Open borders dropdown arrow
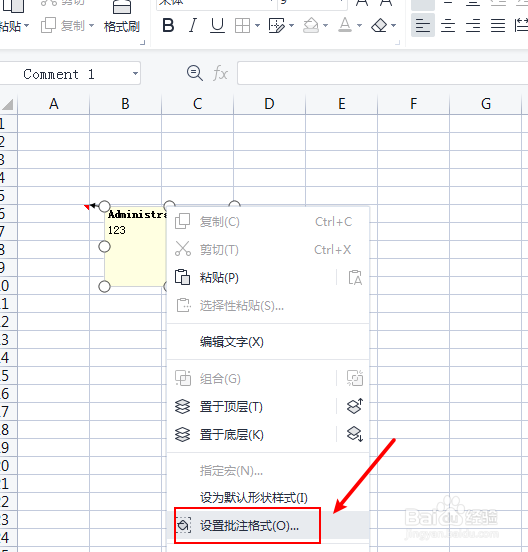 click(x=257, y=25)
